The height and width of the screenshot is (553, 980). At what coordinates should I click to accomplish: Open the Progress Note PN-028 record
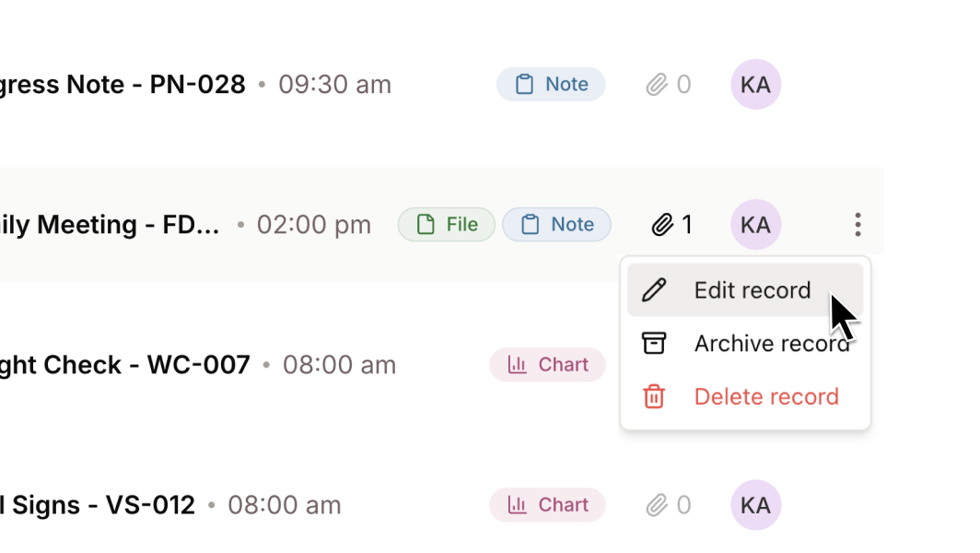click(x=122, y=85)
